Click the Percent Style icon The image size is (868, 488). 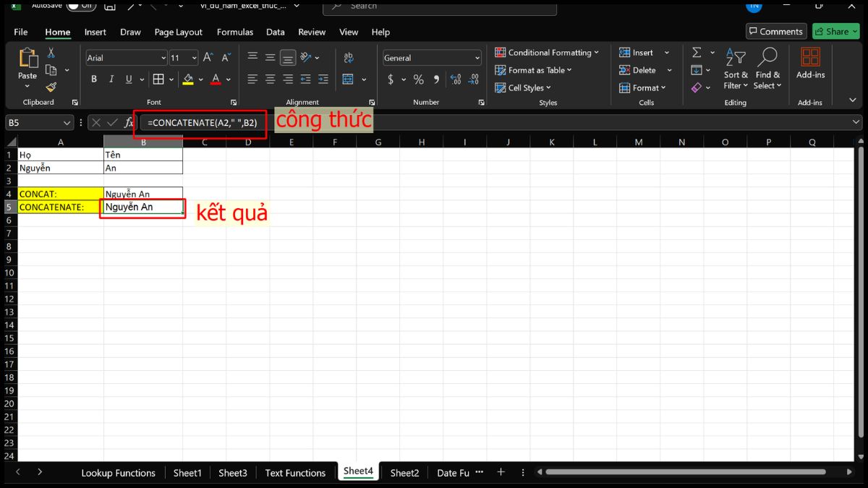[x=419, y=80]
